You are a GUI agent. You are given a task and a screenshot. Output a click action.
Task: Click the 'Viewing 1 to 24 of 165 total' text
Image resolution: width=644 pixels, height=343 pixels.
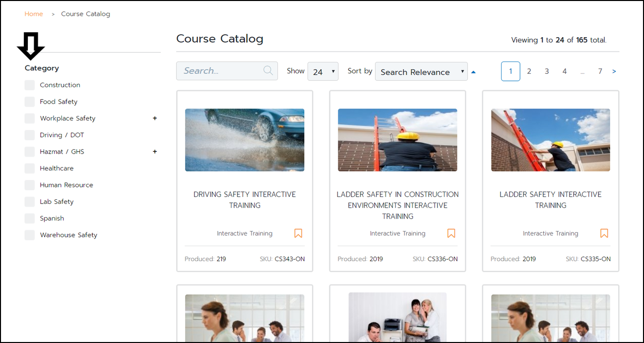point(559,40)
